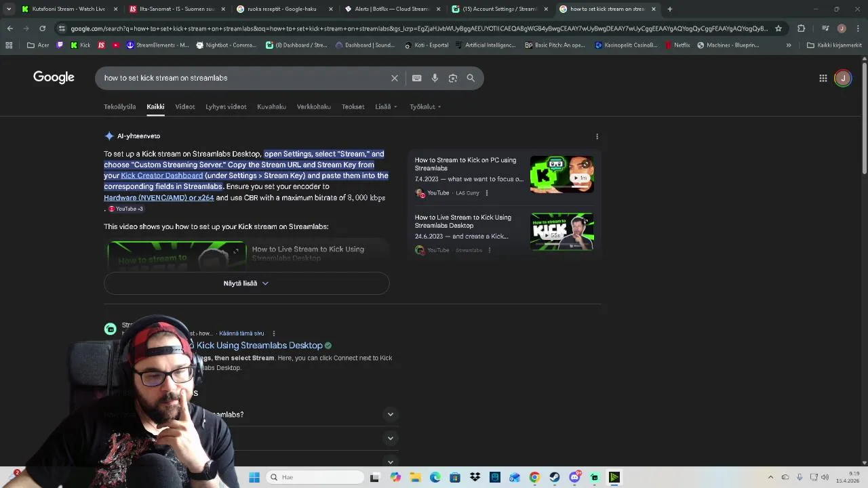The image size is (868, 488).
Task: Open the Google Chrome taskbar icon
Action: coord(534,477)
